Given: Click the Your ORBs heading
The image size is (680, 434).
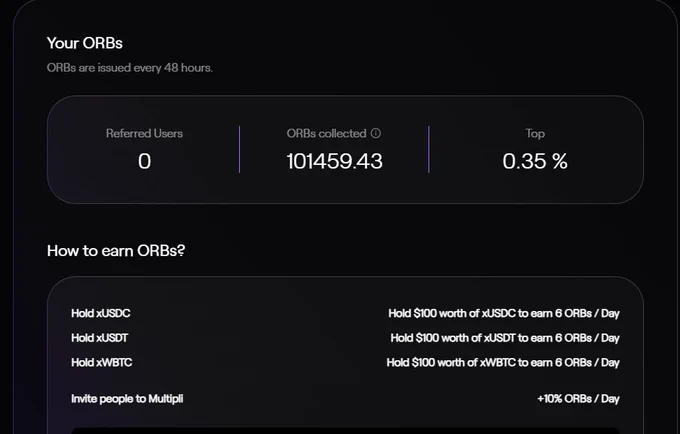Looking at the screenshot, I should [85, 43].
